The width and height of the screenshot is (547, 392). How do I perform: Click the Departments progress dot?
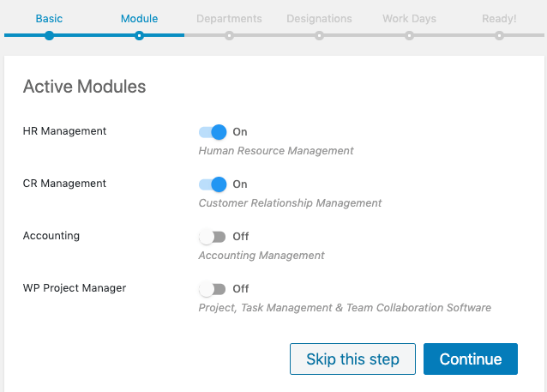click(x=229, y=36)
